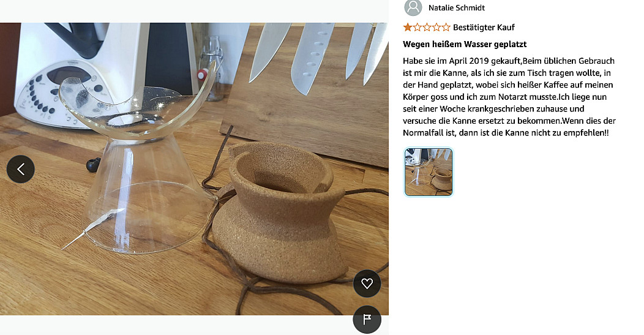
Task: Open review title 'Wegen heißem Wasser geplatzt'
Action: click(x=465, y=44)
